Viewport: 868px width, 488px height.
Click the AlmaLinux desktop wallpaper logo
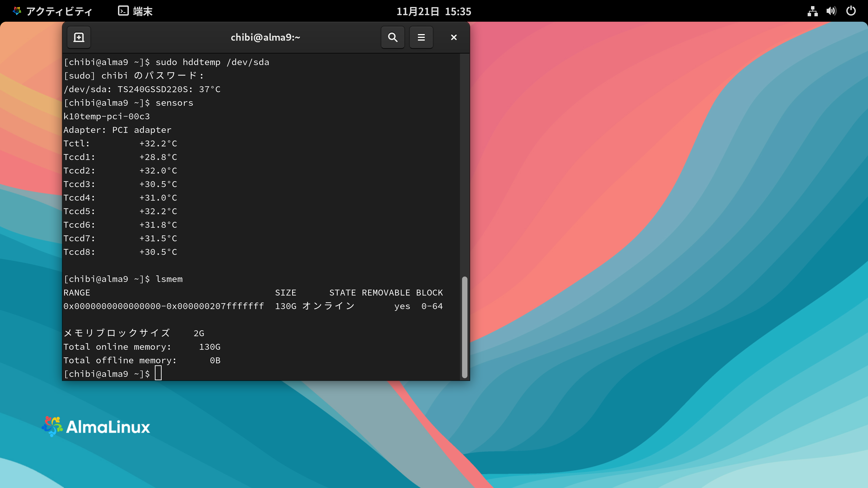point(96,427)
